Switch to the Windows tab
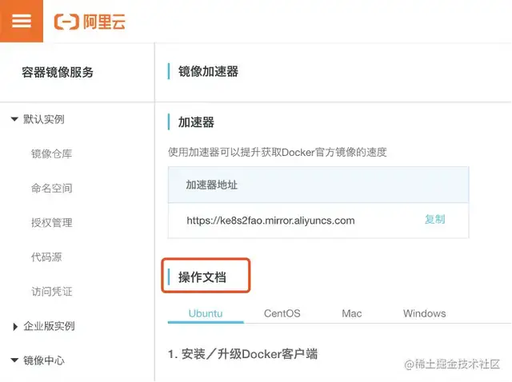The height and width of the screenshot is (382, 512). [424, 313]
